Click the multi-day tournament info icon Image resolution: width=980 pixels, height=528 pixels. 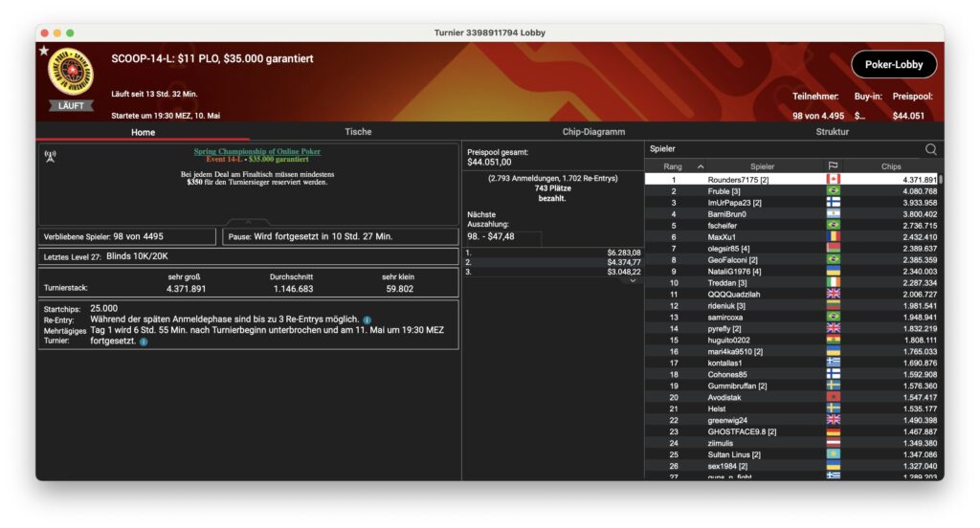pos(144,341)
